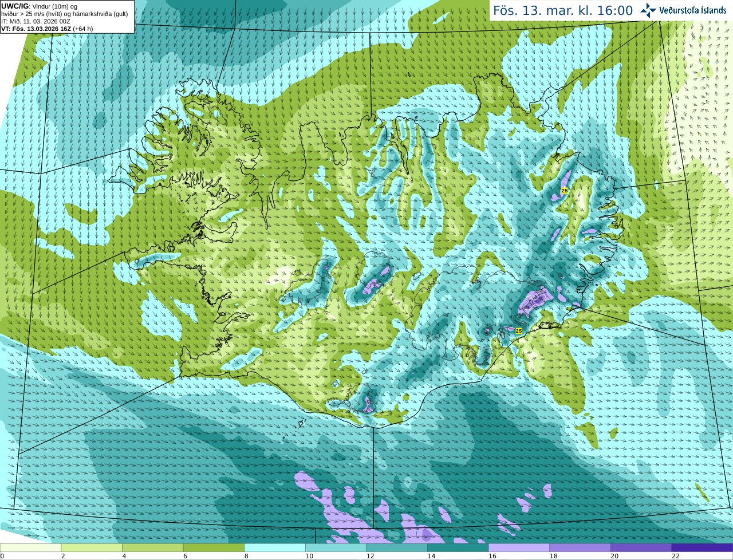Click the legend value '10'

coord(309,556)
